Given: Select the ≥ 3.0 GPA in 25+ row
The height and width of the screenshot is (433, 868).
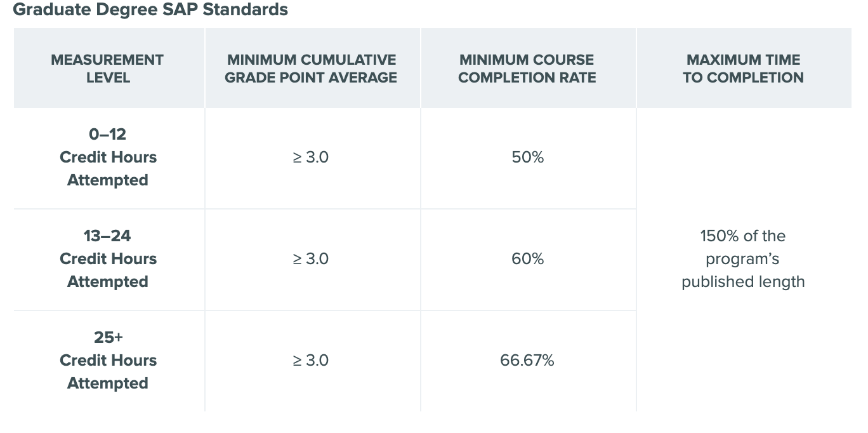Looking at the screenshot, I should tap(310, 361).
